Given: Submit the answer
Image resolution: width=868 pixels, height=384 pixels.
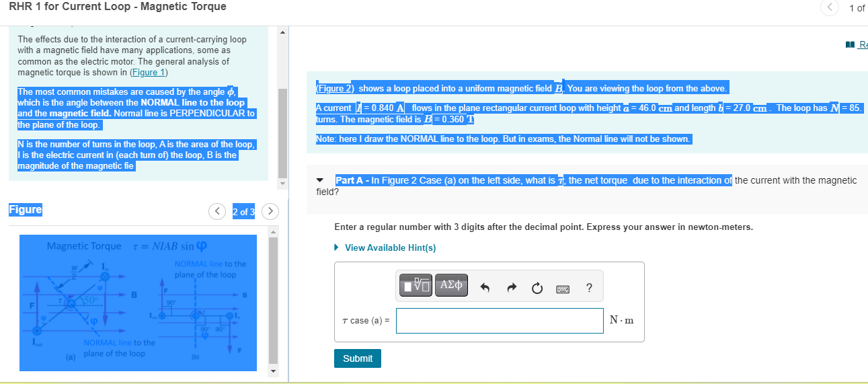Looking at the screenshot, I should tap(358, 358).
